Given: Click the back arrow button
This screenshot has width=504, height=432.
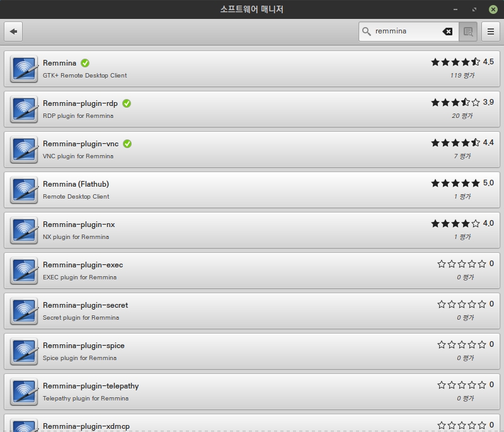Looking at the screenshot, I should [13, 32].
